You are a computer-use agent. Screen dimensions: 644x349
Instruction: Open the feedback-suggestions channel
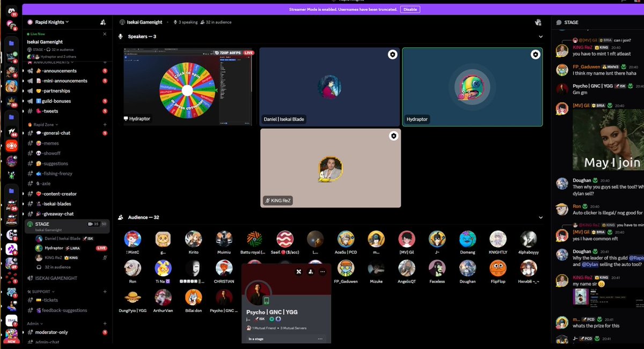[67, 310]
